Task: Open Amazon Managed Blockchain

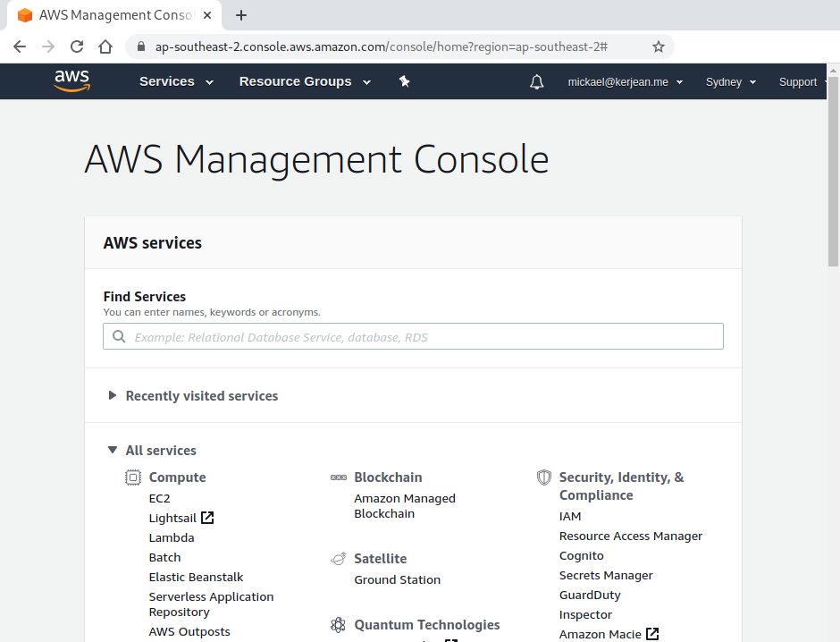Action: [x=405, y=506]
